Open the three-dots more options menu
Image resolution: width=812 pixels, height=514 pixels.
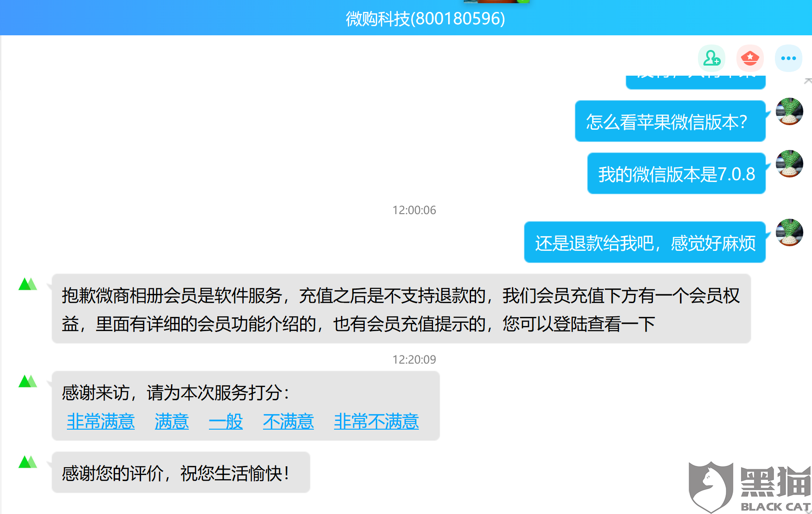[x=789, y=58]
